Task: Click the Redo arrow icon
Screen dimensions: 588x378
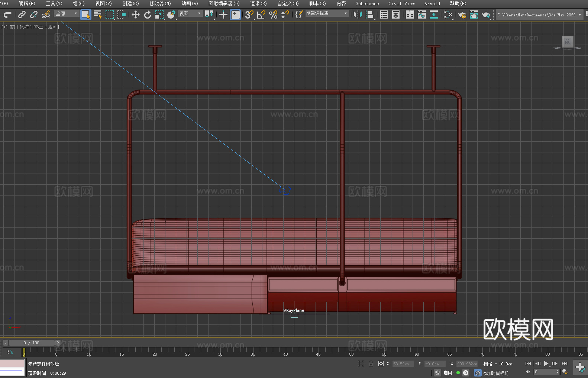Action: (7, 14)
